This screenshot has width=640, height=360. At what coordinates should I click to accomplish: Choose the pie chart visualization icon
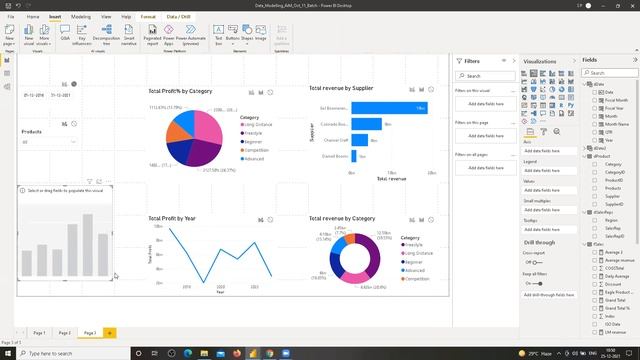click(552, 89)
